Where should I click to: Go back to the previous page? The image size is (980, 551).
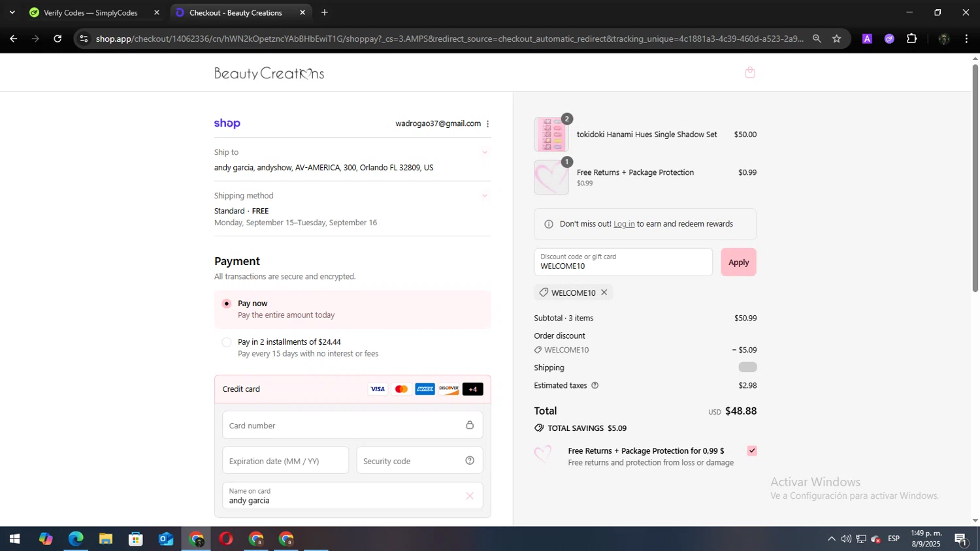pyautogui.click(x=13, y=39)
